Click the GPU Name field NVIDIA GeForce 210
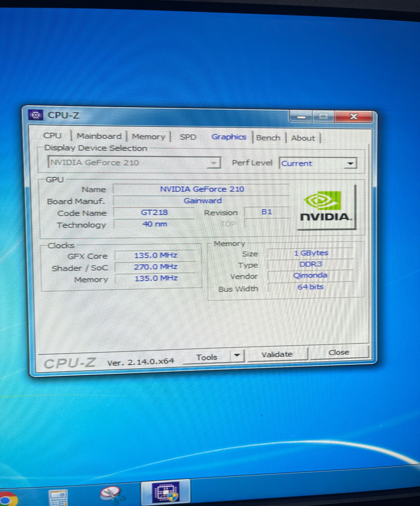Image resolution: width=420 pixels, height=506 pixels. click(x=201, y=189)
